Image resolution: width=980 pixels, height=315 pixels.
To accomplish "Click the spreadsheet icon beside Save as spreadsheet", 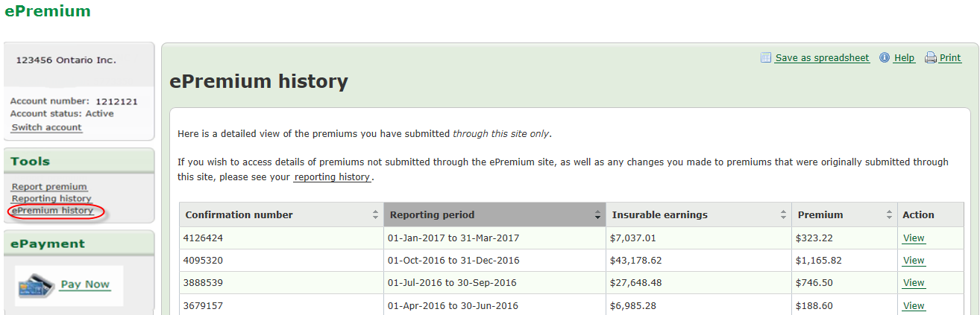I will pyautogui.click(x=765, y=58).
